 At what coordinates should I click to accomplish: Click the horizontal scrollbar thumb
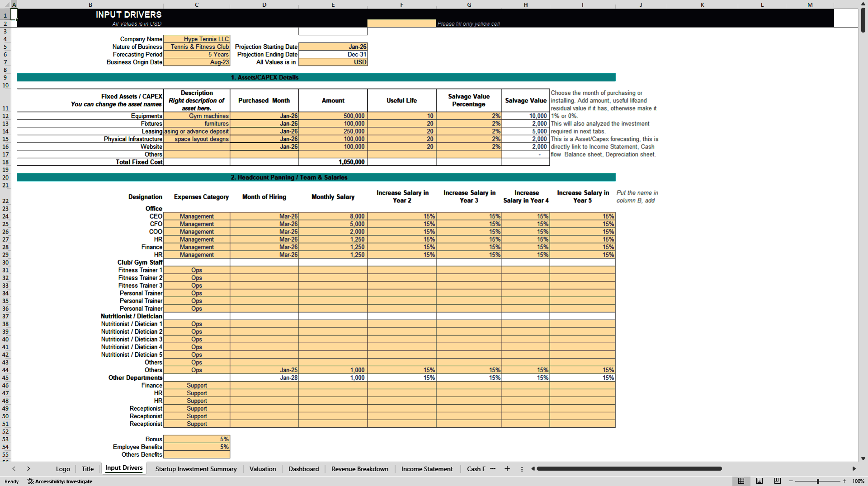[x=629, y=469]
